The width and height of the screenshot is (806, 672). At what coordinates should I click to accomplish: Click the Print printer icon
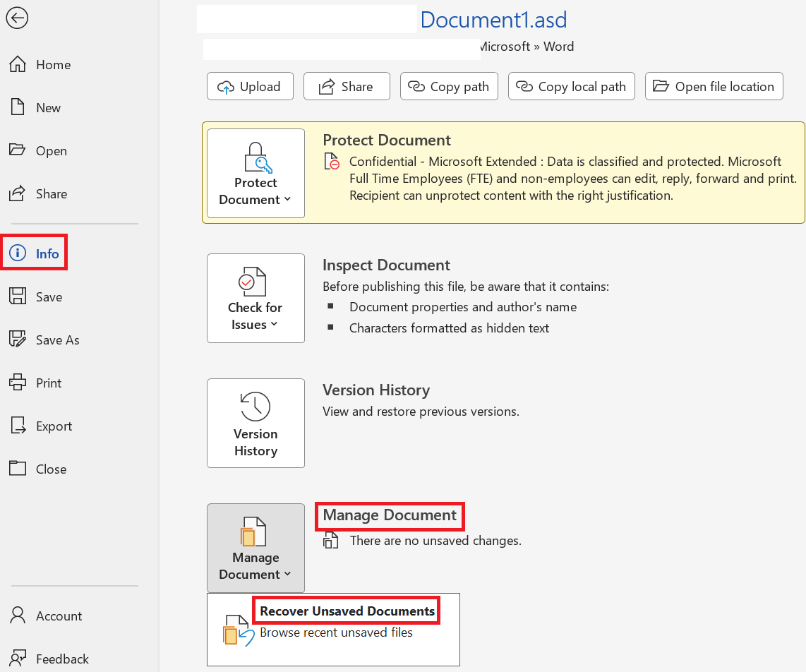click(18, 382)
